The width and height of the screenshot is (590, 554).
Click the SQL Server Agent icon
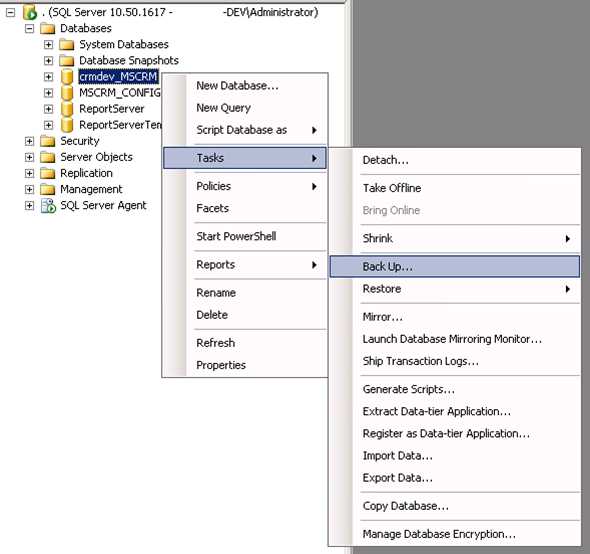tap(48, 206)
